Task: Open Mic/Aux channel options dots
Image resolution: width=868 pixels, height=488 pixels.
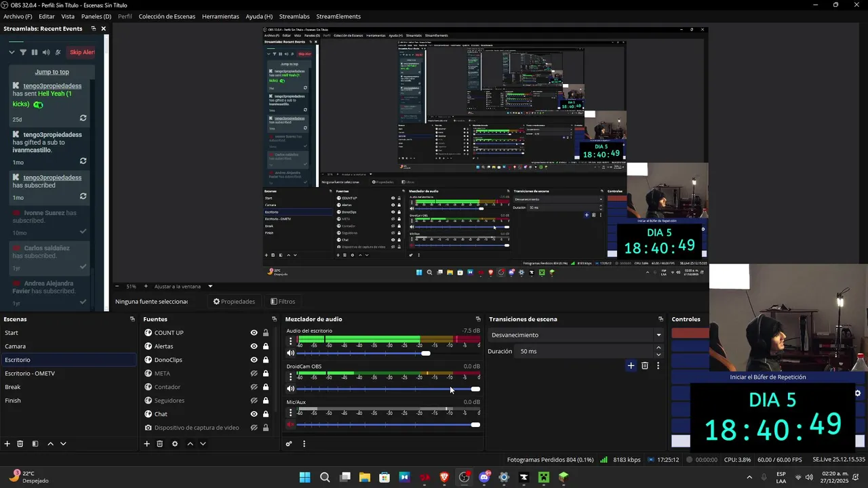Action: point(291,412)
